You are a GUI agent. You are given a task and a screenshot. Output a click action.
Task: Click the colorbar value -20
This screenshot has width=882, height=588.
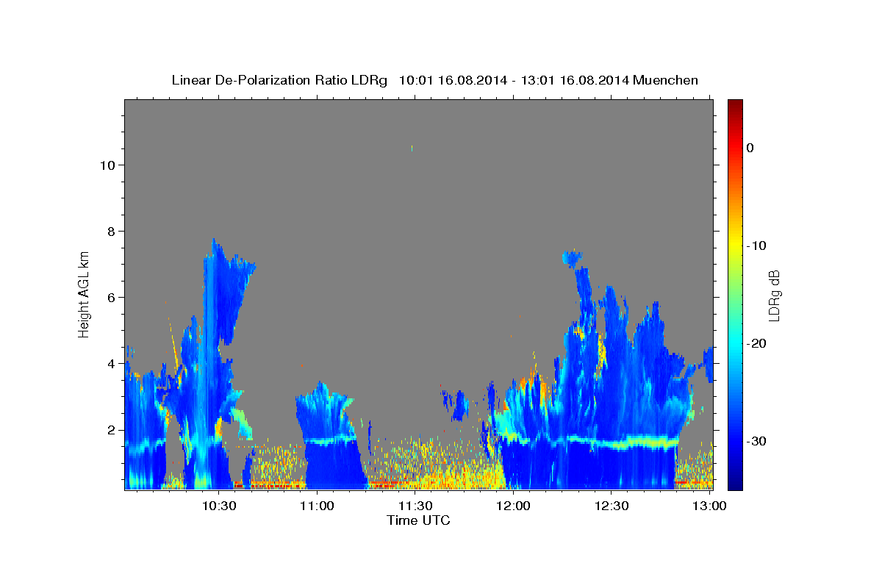[x=757, y=343]
